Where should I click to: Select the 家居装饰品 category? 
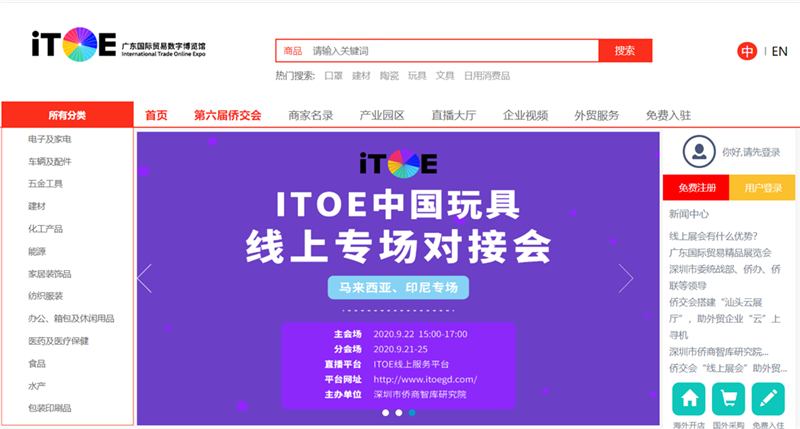[x=49, y=273]
